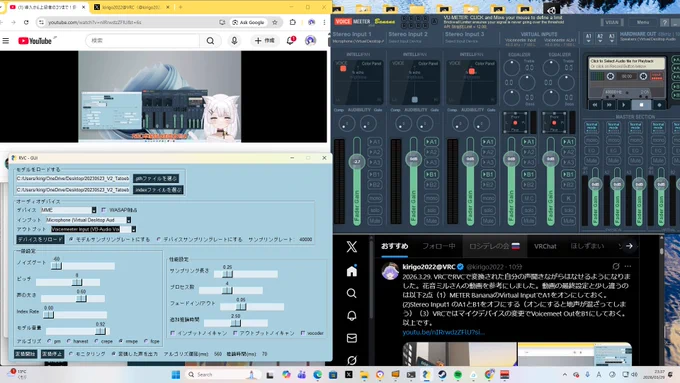Enable the input noise cancel checkbox

point(173,333)
